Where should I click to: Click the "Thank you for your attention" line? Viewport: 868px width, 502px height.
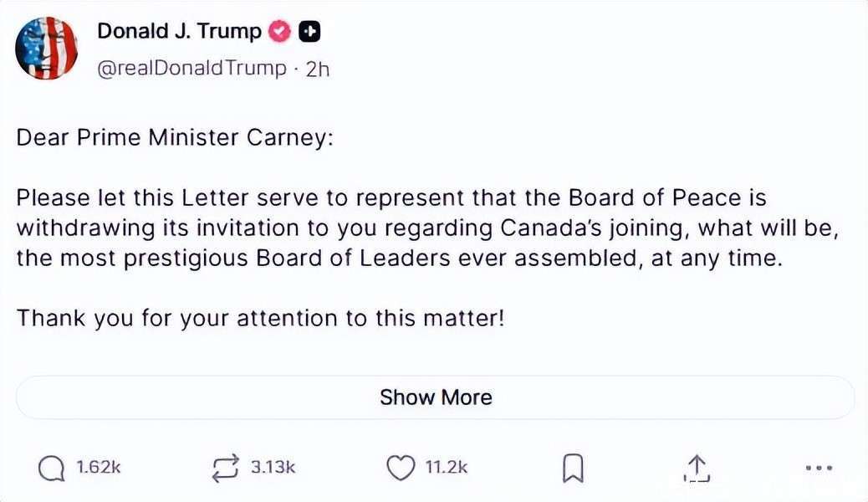coord(261,319)
